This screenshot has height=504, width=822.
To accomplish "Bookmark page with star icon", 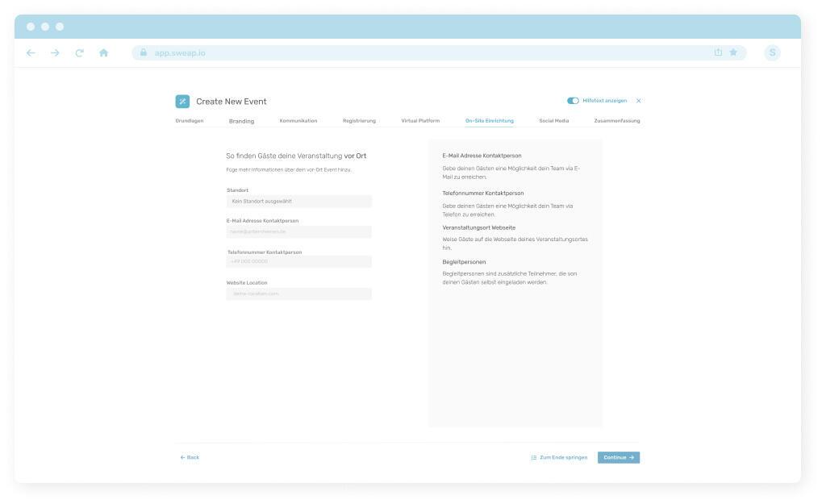I will 733,53.
